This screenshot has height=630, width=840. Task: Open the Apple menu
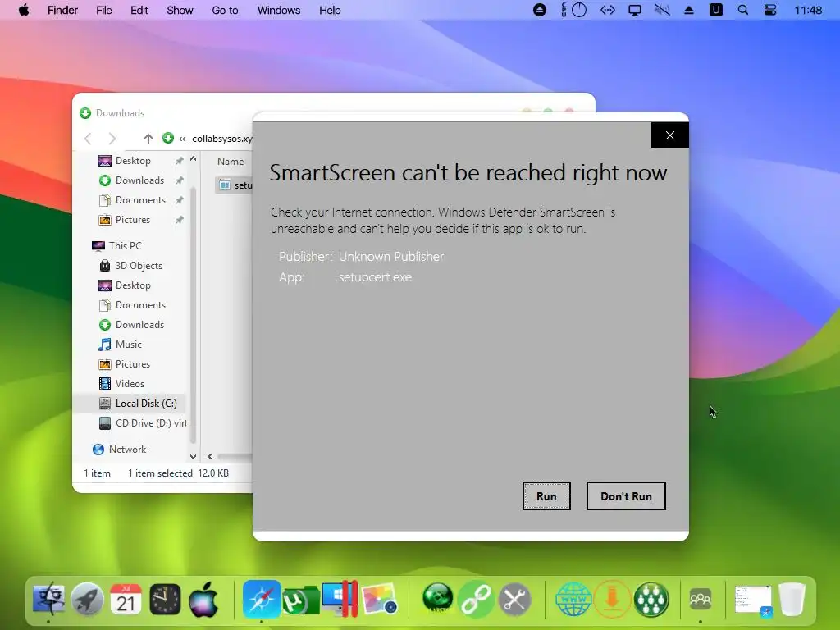(24, 10)
